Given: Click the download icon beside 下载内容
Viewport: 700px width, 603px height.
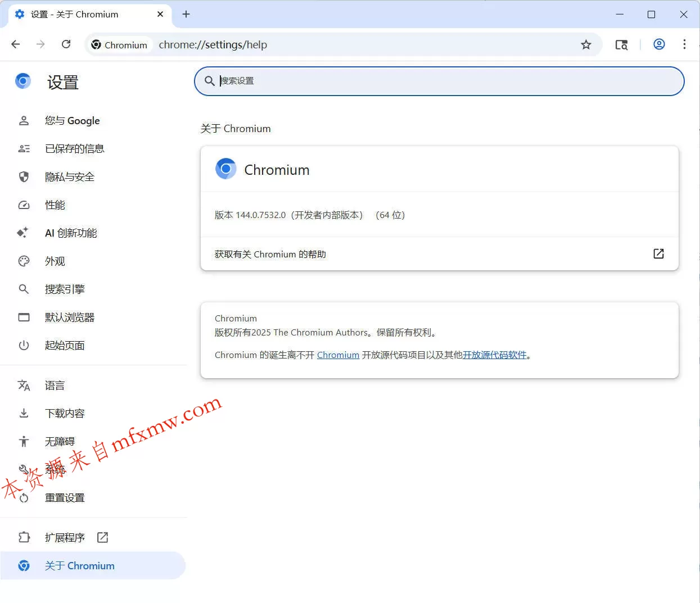Looking at the screenshot, I should tap(24, 413).
